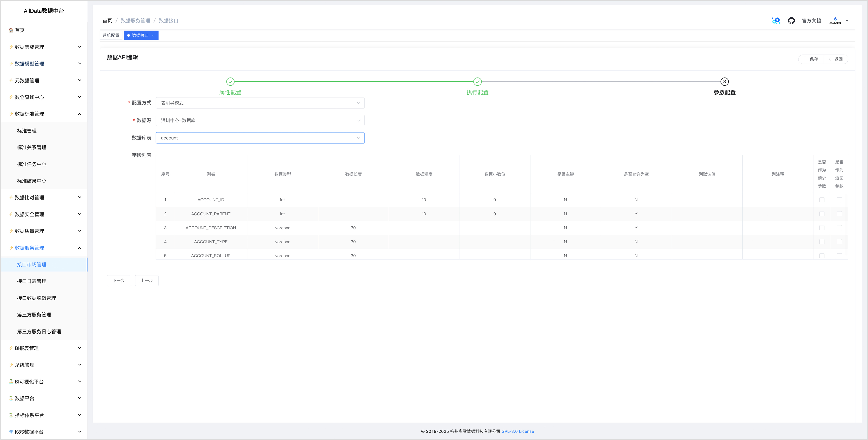Collapse the 数据服务管理 menu chevron
The width and height of the screenshot is (868, 440).
[79, 248]
